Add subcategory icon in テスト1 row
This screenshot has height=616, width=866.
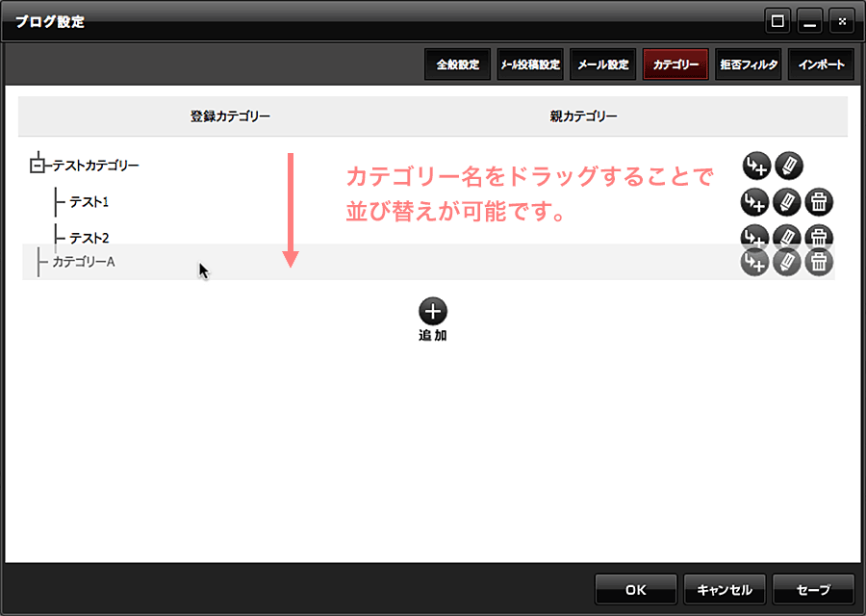pyautogui.click(x=754, y=202)
